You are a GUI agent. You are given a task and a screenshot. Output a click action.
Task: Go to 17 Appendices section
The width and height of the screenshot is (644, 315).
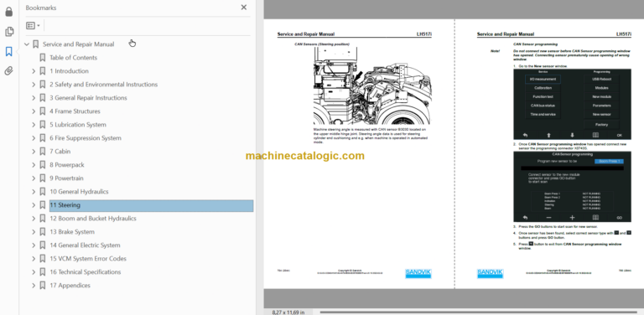[70, 286]
